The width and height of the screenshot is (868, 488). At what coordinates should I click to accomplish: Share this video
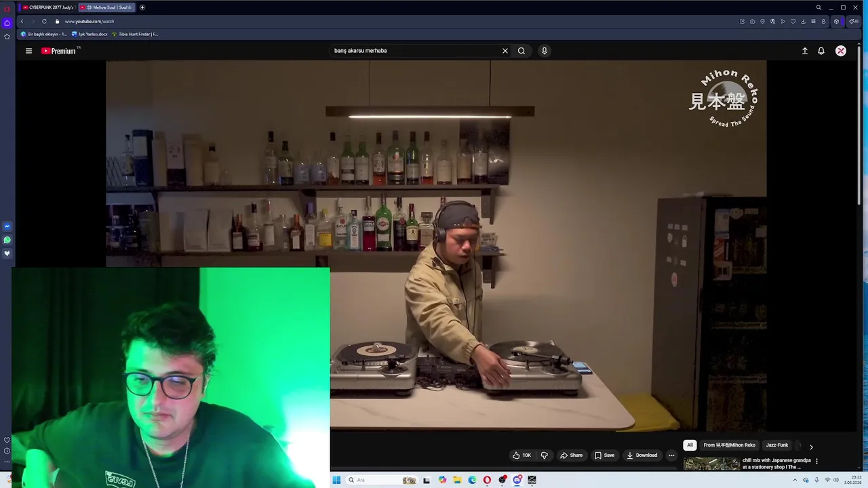coord(571,455)
